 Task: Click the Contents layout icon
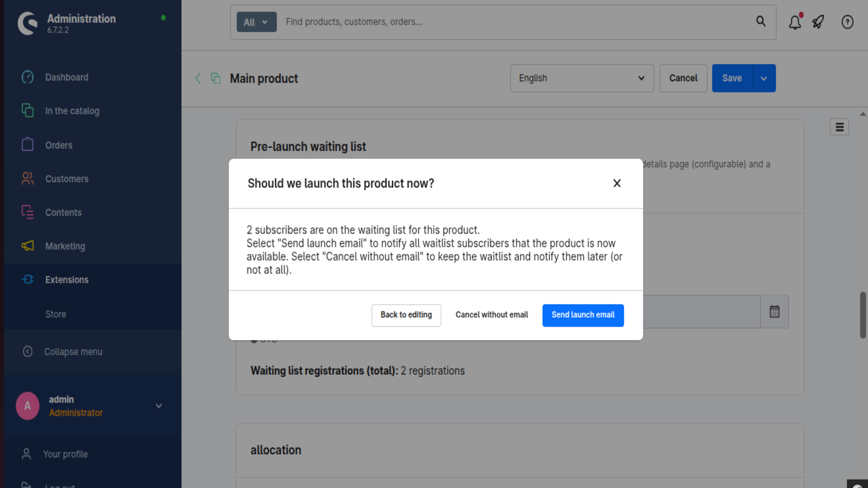pos(28,212)
